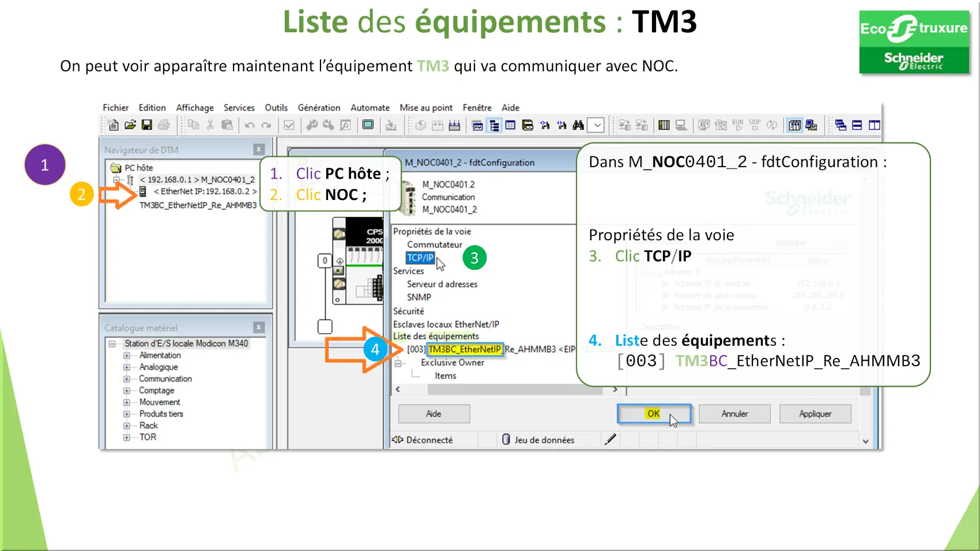Image resolution: width=980 pixels, height=551 pixels.
Task: Click the Rebuild all project icon before the screen icon
Action: tap(345, 125)
